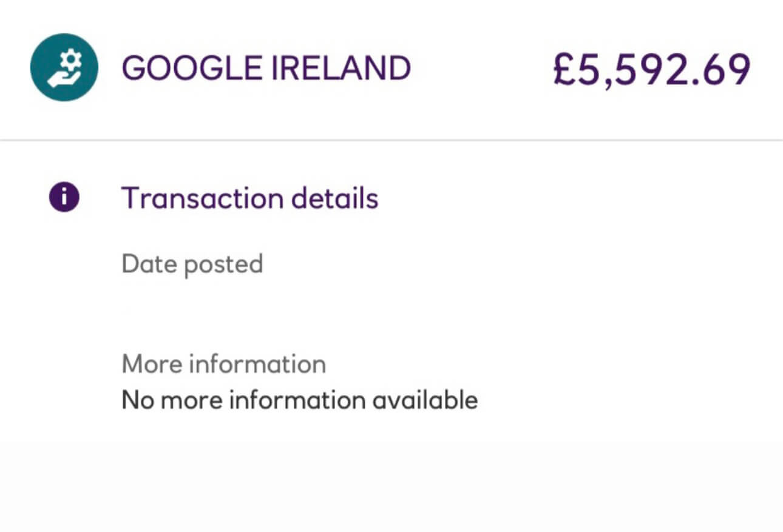783x532 pixels.
Task: Click the £5,592.69 transaction amount
Action: tap(651, 69)
